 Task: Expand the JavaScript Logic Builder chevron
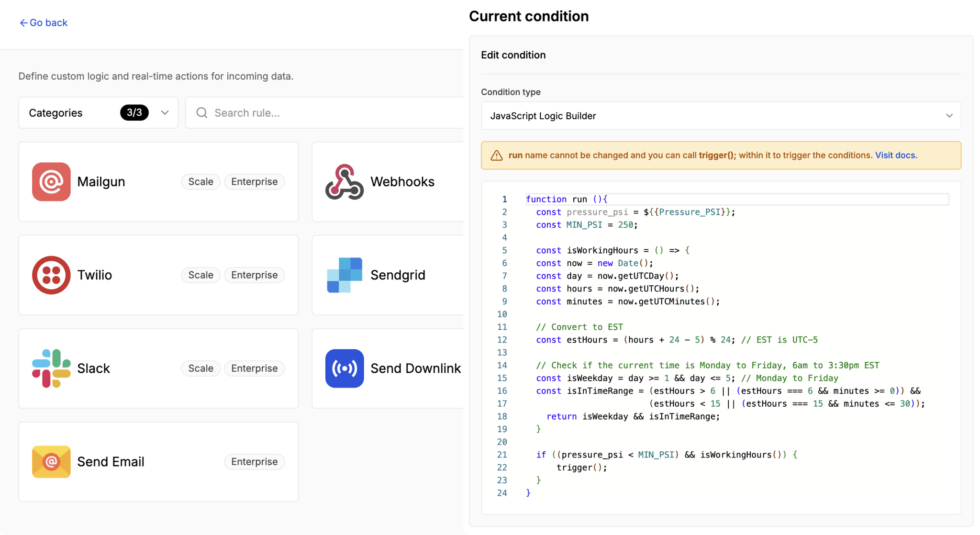coord(949,116)
